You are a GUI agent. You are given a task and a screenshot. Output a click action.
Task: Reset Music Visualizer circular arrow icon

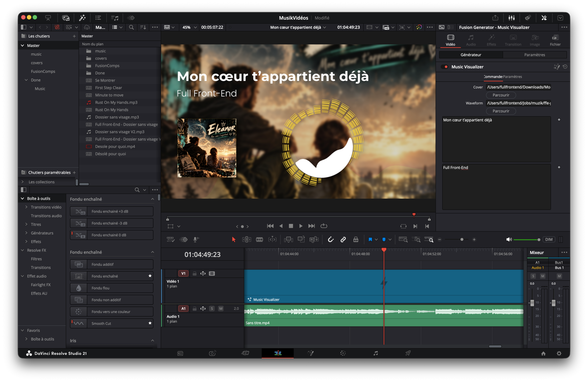(x=565, y=67)
